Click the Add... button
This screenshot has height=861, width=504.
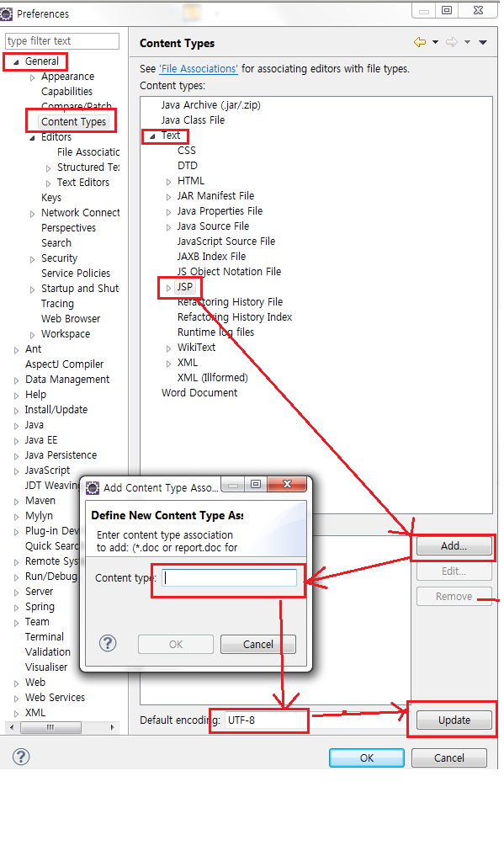coord(454,546)
